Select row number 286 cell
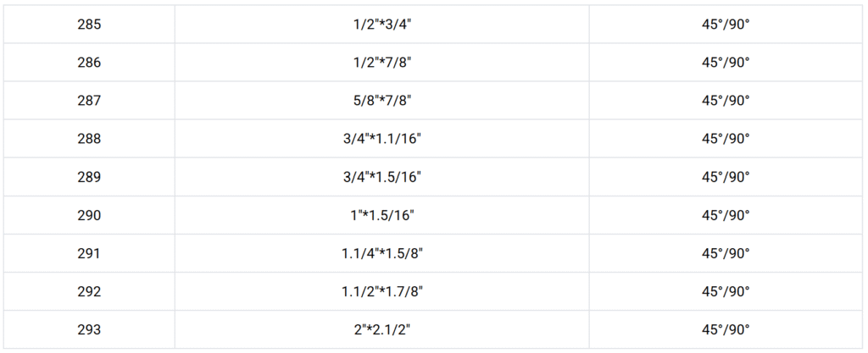 pyautogui.click(x=88, y=63)
